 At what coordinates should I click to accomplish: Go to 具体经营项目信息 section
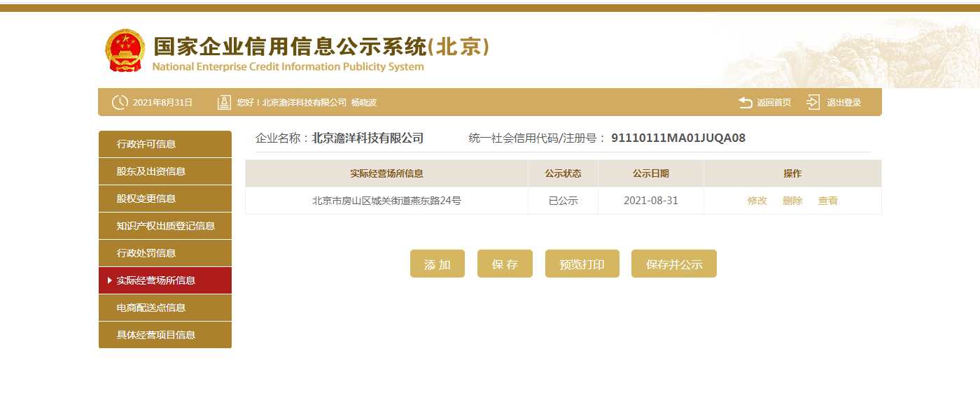165,335
